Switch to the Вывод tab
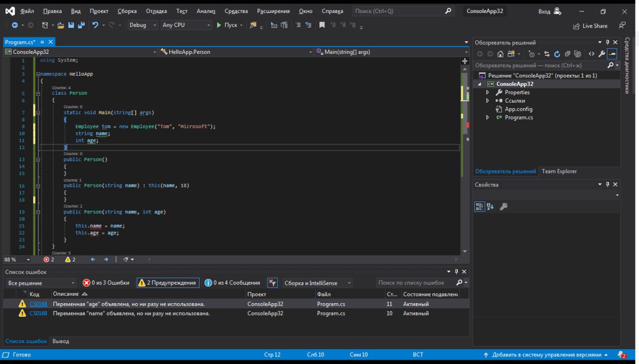 tap(61, 341)
